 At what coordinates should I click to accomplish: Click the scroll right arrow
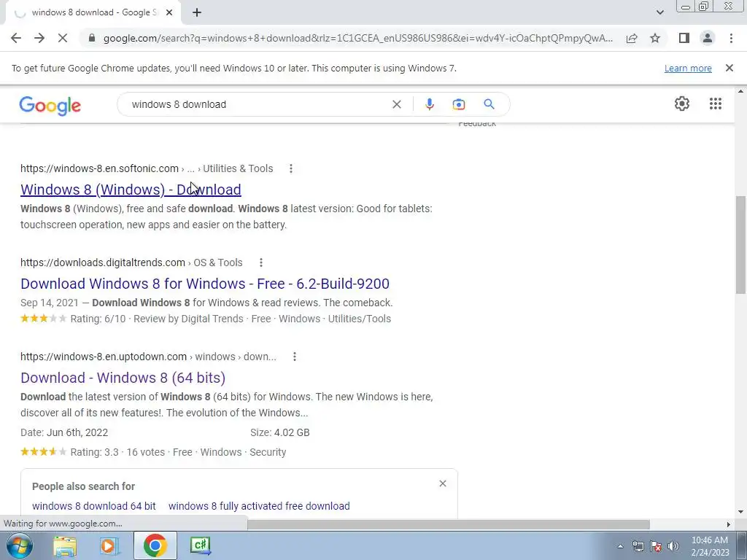(x=728, y=524)
